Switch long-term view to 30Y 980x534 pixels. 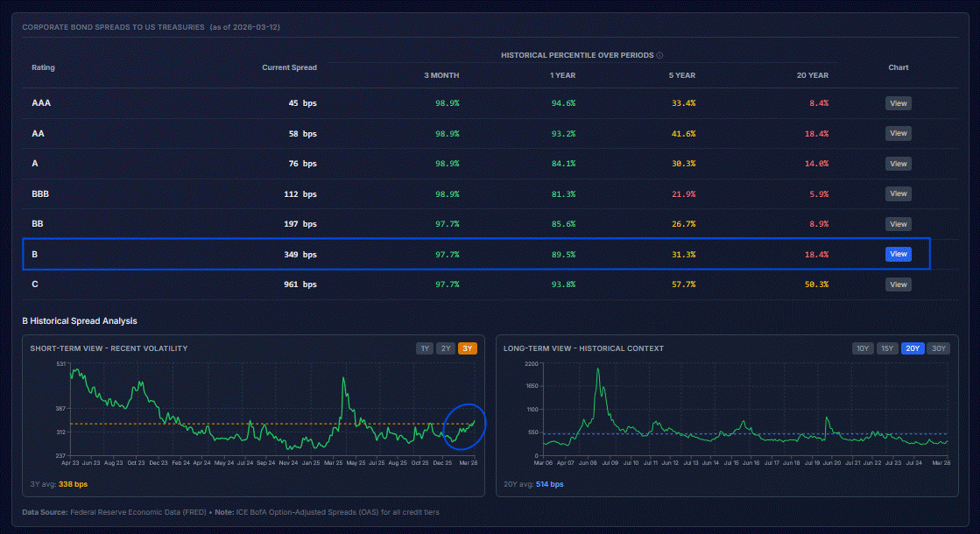pos(937,348)
